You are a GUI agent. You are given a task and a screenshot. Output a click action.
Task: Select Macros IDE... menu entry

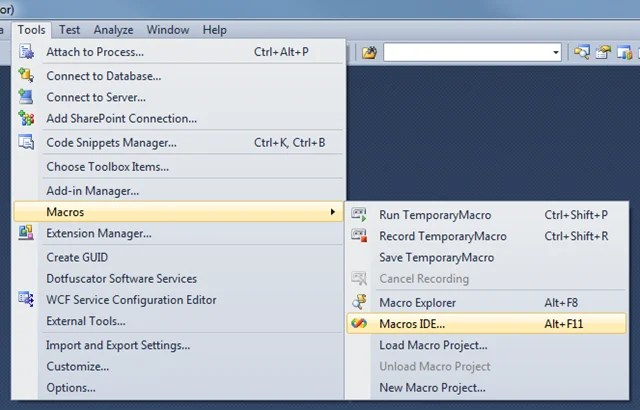[412, 323]
